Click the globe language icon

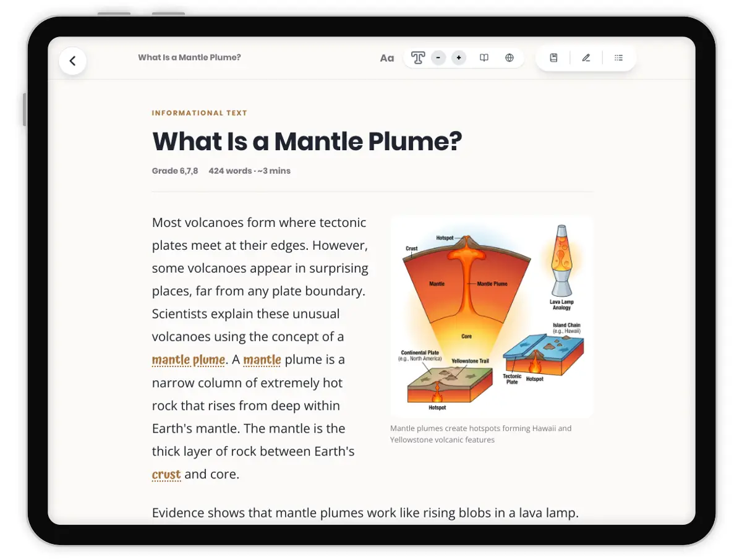[x=510, y=58]
